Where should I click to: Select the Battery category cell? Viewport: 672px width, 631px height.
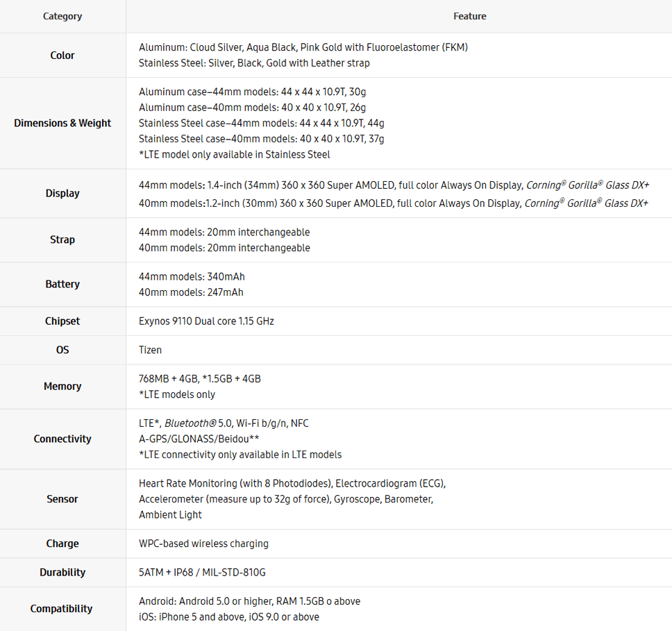(x=62, y=284)
